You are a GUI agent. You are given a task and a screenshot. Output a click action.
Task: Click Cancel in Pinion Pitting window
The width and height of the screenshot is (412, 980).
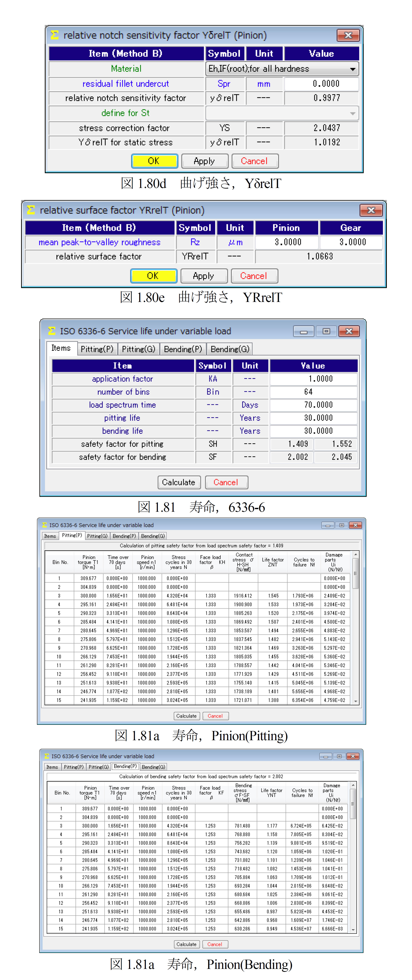click(215, 716)
